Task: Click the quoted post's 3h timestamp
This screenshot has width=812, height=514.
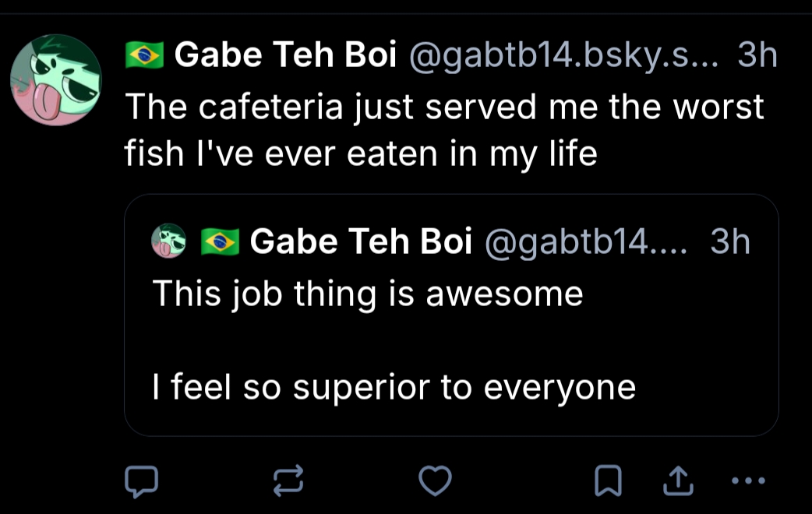Action: (730, 242)
